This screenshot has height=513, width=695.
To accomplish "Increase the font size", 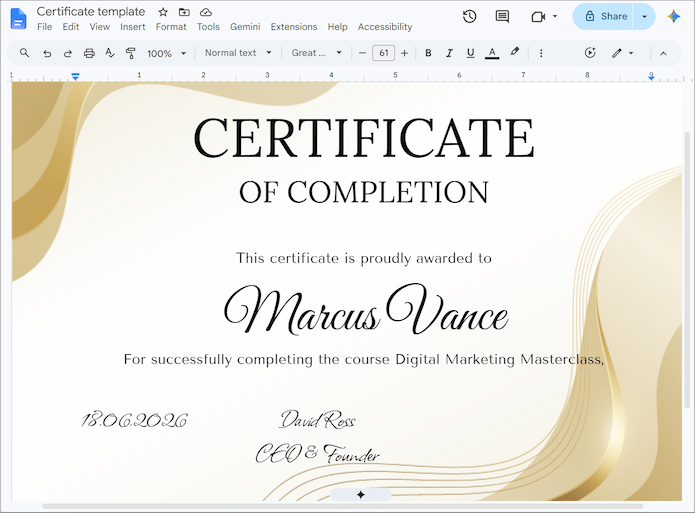I will tap(404, 53).
